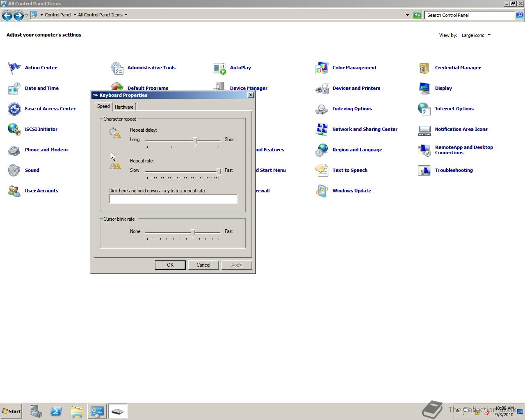
Task: Click the All Control Panel Items breadcrumb
Action: tap(100, 15)
